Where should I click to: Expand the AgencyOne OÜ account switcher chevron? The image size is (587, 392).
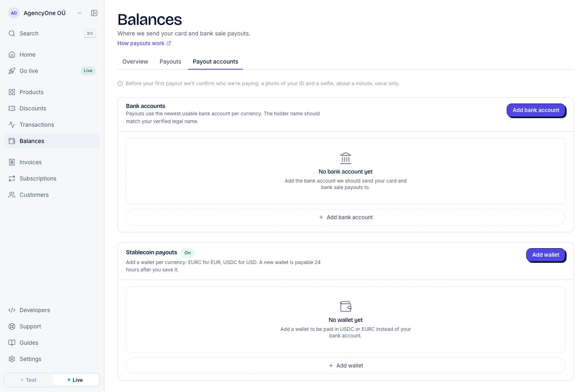point(79,13)
